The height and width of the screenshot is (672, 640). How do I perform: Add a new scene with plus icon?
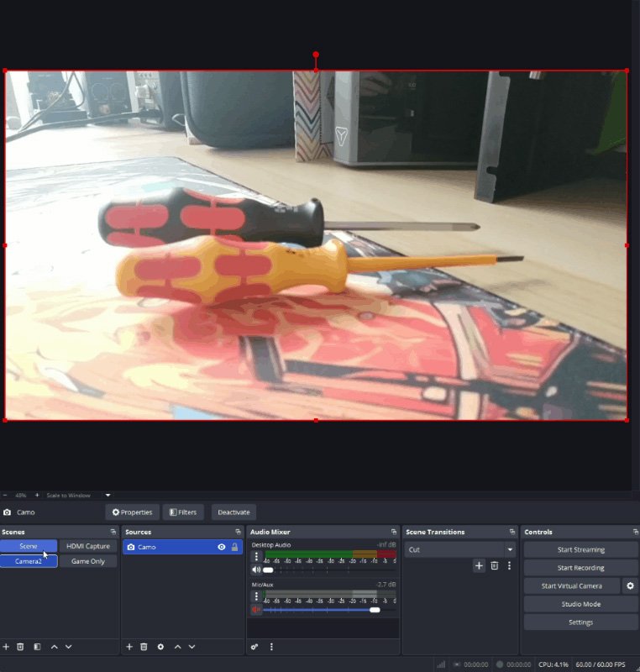tap(6, 647)
